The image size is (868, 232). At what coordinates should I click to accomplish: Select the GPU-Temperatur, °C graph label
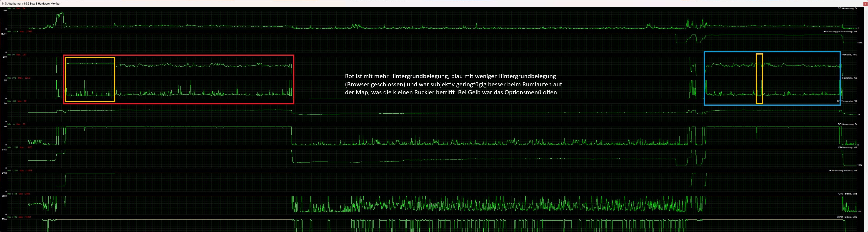[x=847, y=101]
